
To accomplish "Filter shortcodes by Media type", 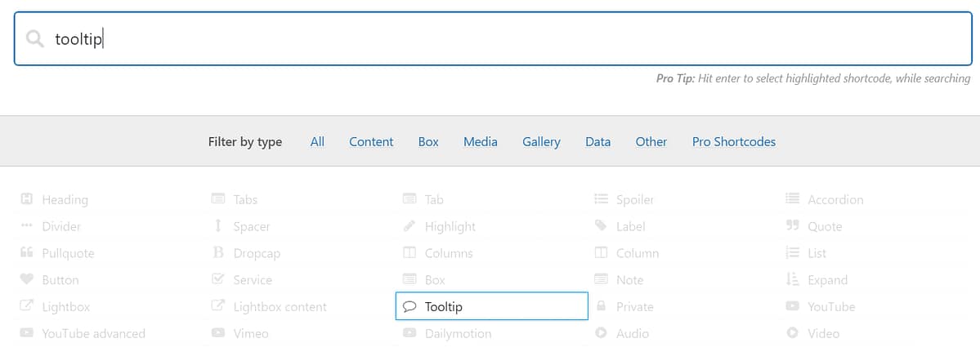I will click(481, 141).
